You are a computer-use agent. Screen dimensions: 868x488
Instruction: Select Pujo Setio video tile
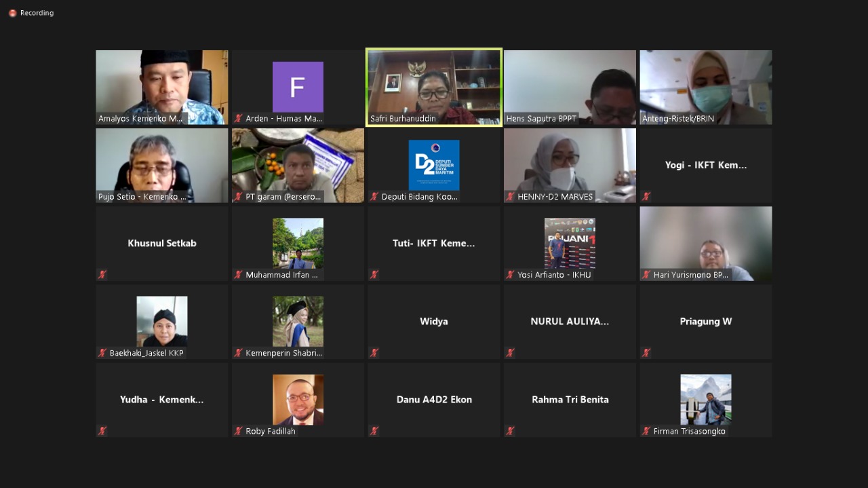click(x=162, y=165)
